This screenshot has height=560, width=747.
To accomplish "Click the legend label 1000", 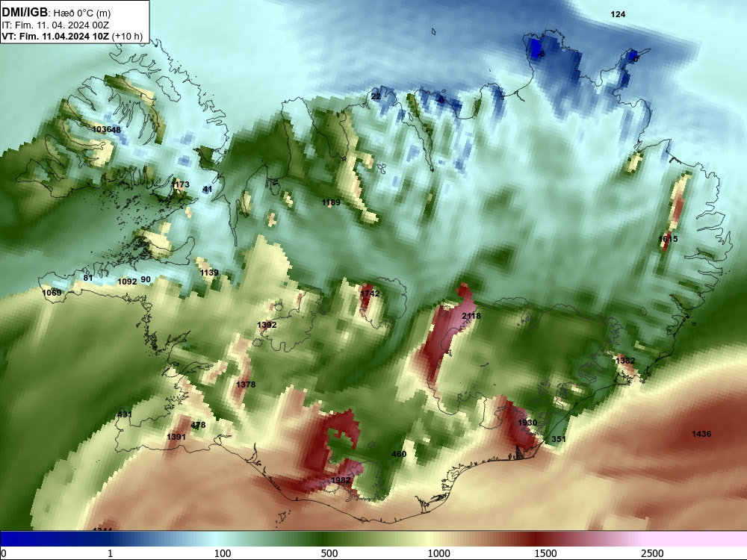I will click(x=438, y=553).
